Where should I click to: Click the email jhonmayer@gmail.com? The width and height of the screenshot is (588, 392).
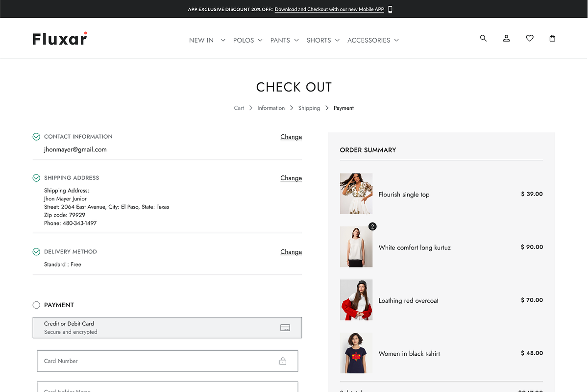pos(75,149)
